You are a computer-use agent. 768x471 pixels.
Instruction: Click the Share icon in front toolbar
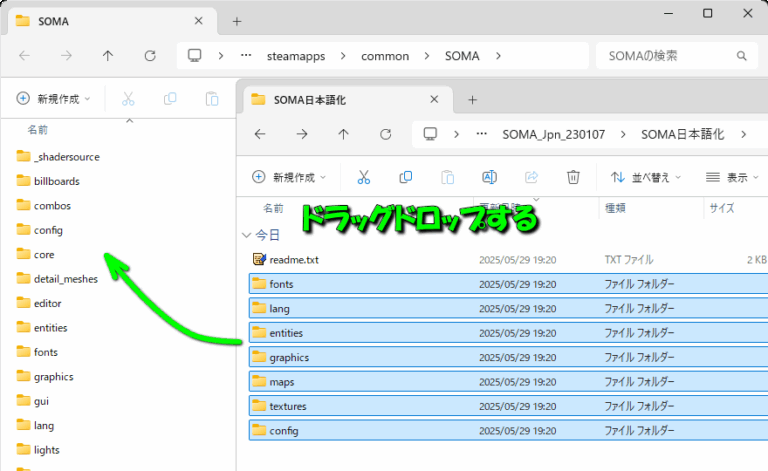tap(531, 177)
